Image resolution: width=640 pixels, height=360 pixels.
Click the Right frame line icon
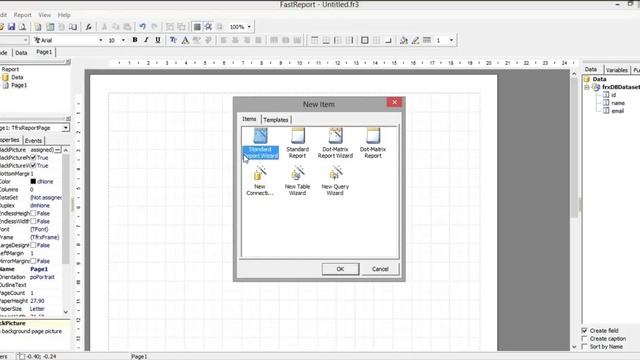point(349,40)
